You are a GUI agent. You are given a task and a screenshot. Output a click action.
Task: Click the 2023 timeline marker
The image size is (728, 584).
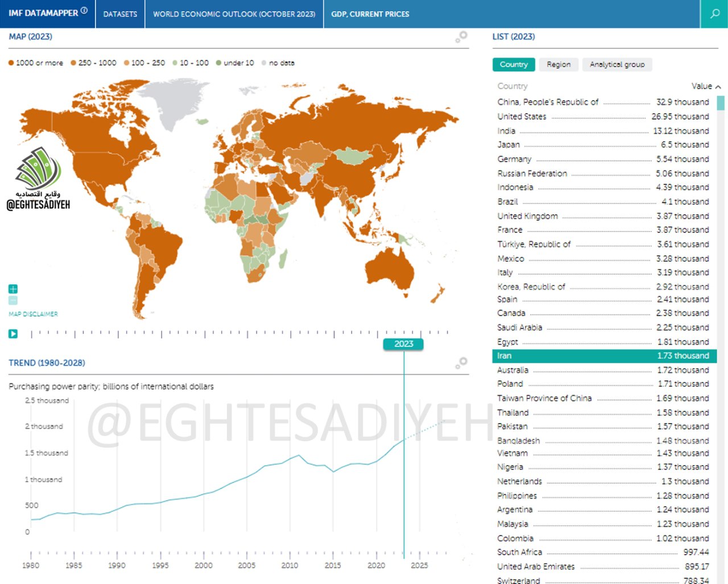pos(403,343)
